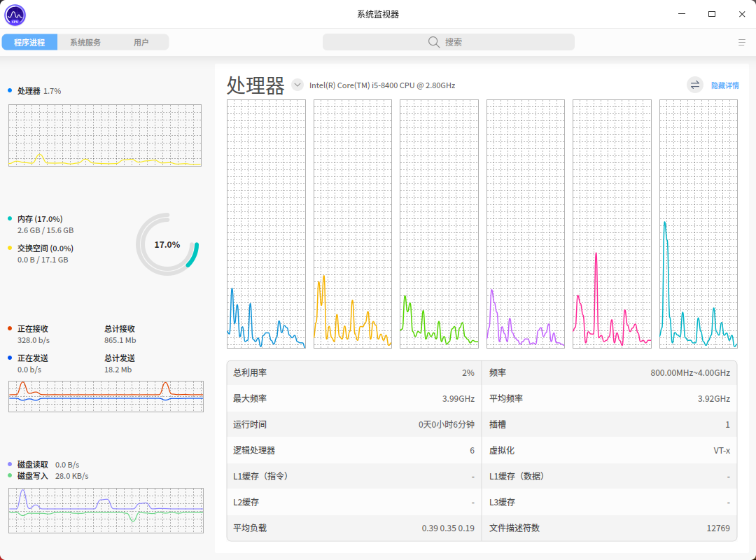This screenshot has height=560, width=756.
Task: Click the 频率 800.00MHz~4.00GHz row
Action: point(610,373)
